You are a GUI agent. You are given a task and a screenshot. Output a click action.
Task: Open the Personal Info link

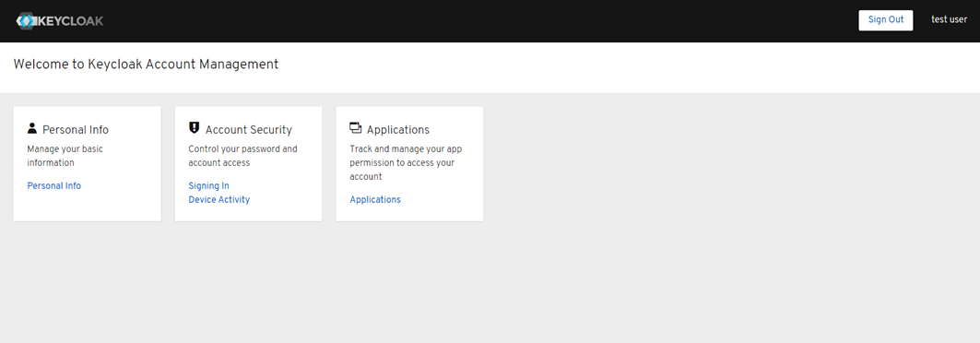(54, 185)
